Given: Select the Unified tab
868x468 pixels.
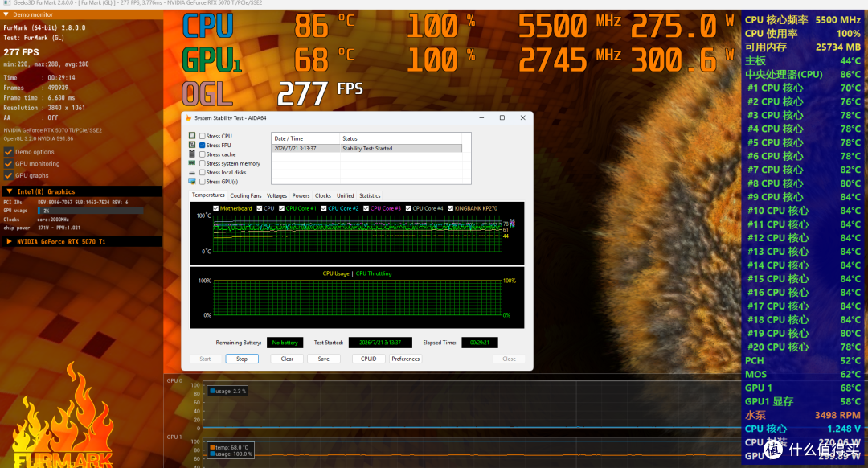Looking at the screenshot, I should click(x=346, y=195).
